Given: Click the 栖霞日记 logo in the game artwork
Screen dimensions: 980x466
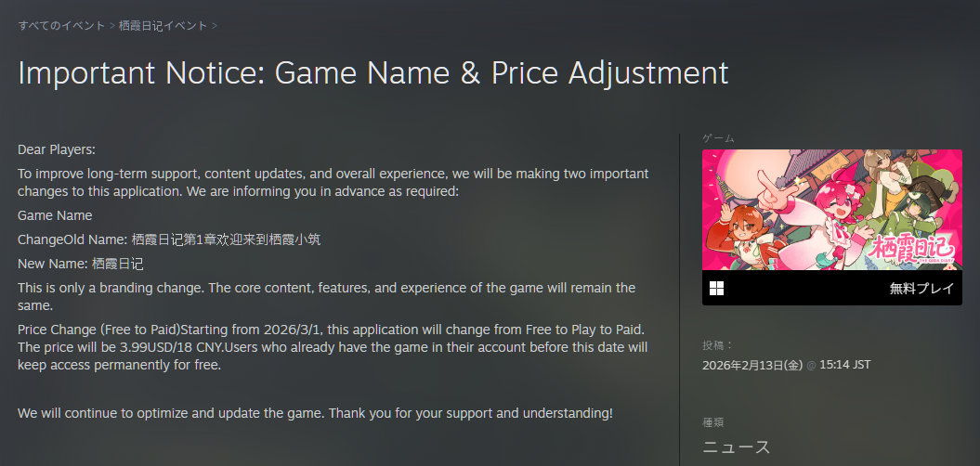Looking at the screenshot, I should coord(911,249).
